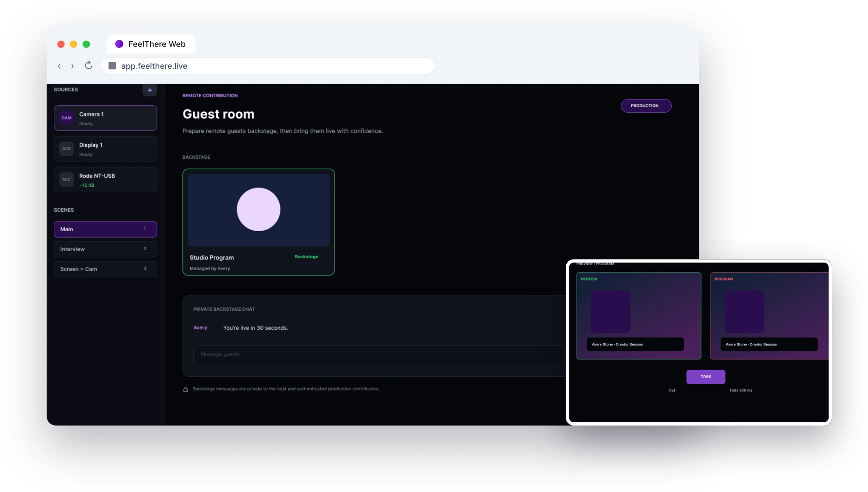
Task: Click the guest avatar circle in backstage card
Action: (x=259, y=210)
